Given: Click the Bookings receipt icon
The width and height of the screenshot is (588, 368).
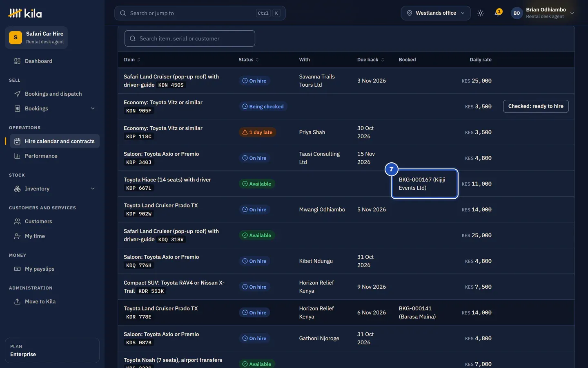Looking at the screenshot, I should tap(17, 108).
